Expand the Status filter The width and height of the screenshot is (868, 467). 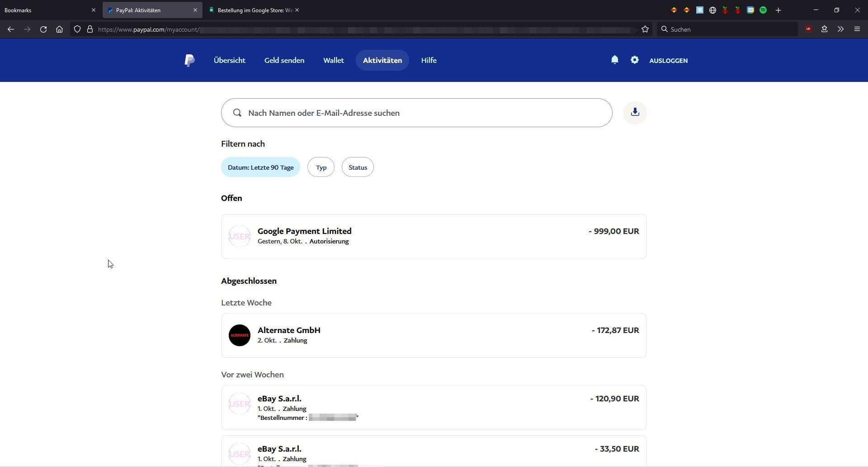click(358, 167)
